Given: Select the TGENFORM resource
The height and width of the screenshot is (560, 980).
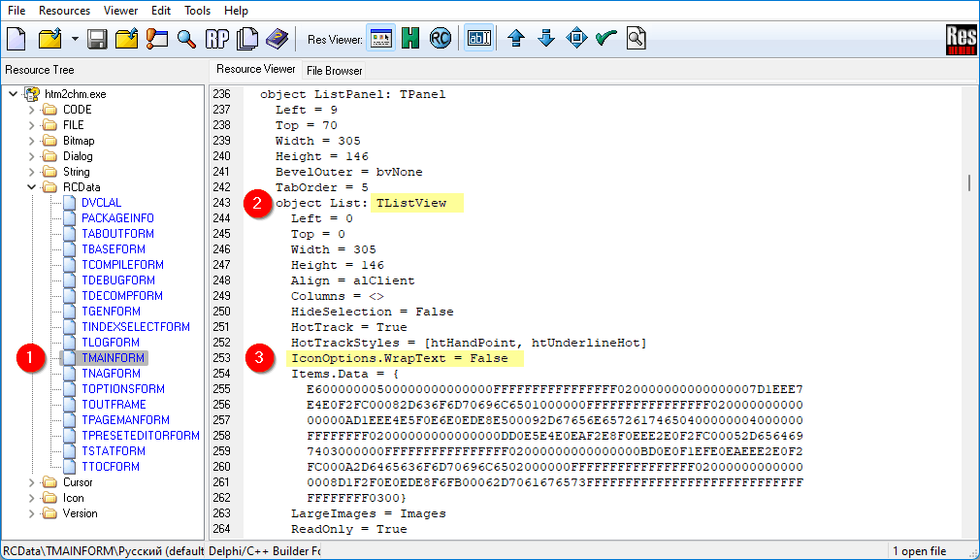Looking at the screenshot, I should pyautogui.click(x=111, y=312).
